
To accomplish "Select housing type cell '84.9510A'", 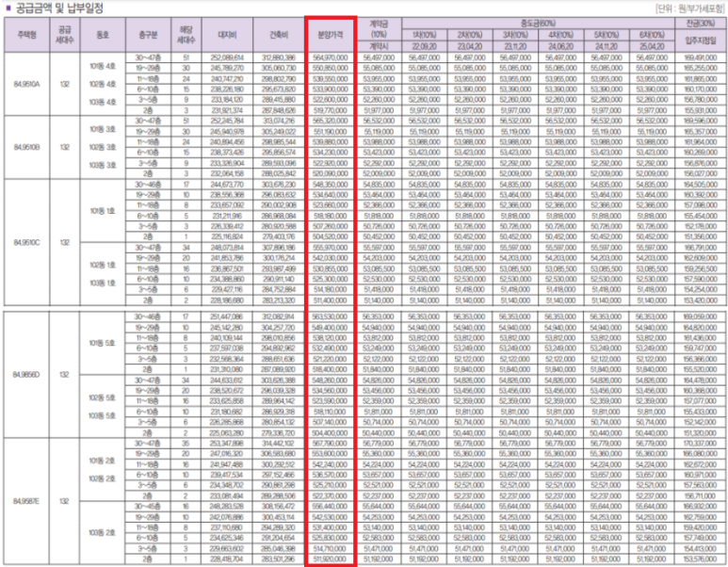I will pos(27,84).
